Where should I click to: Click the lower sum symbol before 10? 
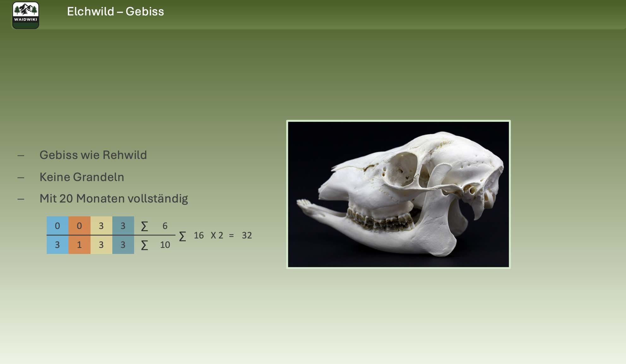pyautogui.click(x=144, y=245)
